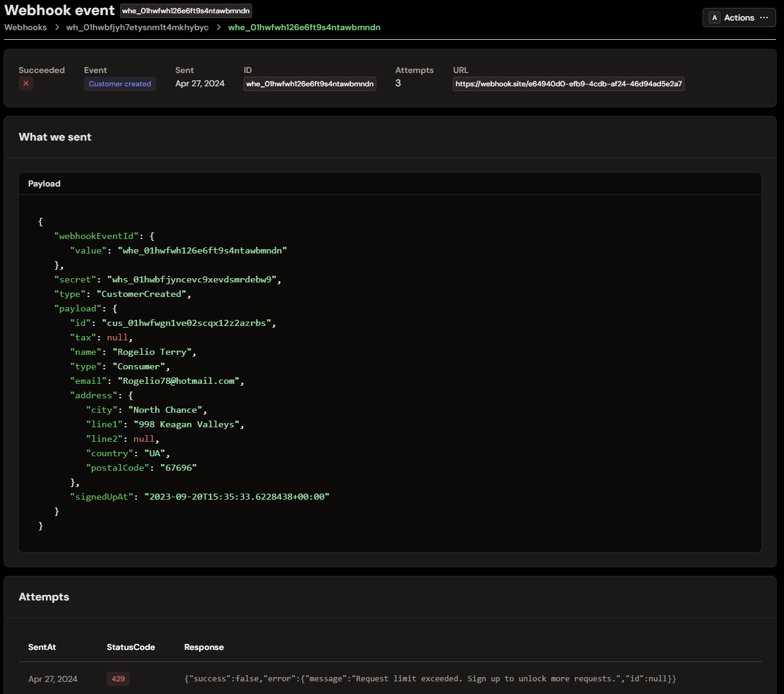Click the 429 status code badge

[x=118, y=679]
